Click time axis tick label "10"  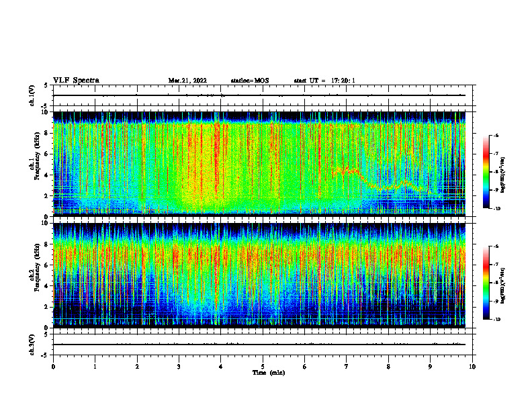pos(472,367)
